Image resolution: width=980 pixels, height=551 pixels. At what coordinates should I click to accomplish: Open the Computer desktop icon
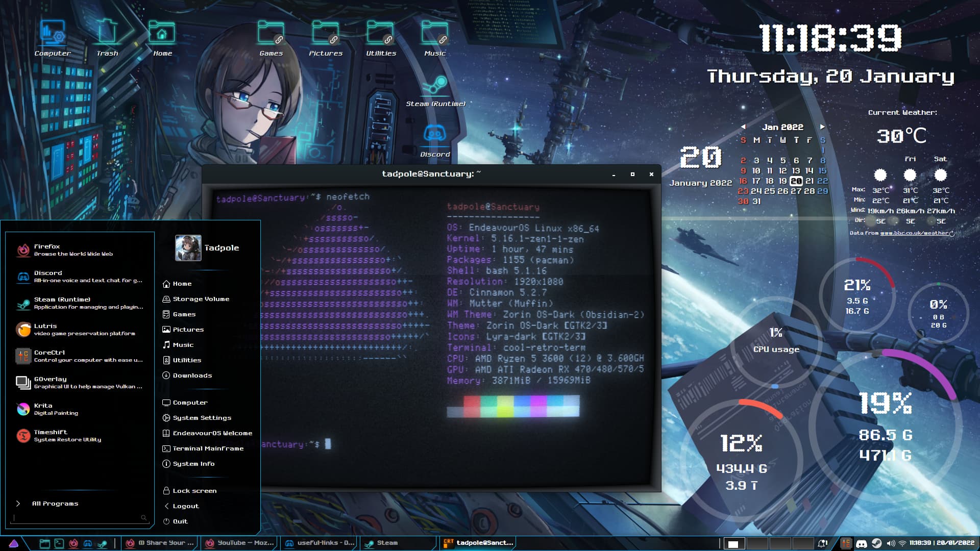(x=53, y=38)
